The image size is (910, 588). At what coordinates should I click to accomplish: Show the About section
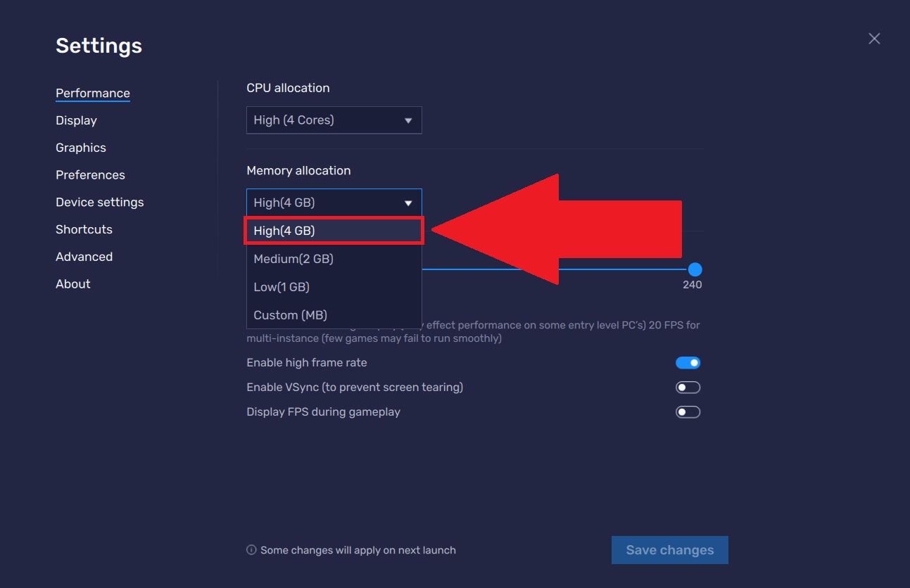pos(73,284)
